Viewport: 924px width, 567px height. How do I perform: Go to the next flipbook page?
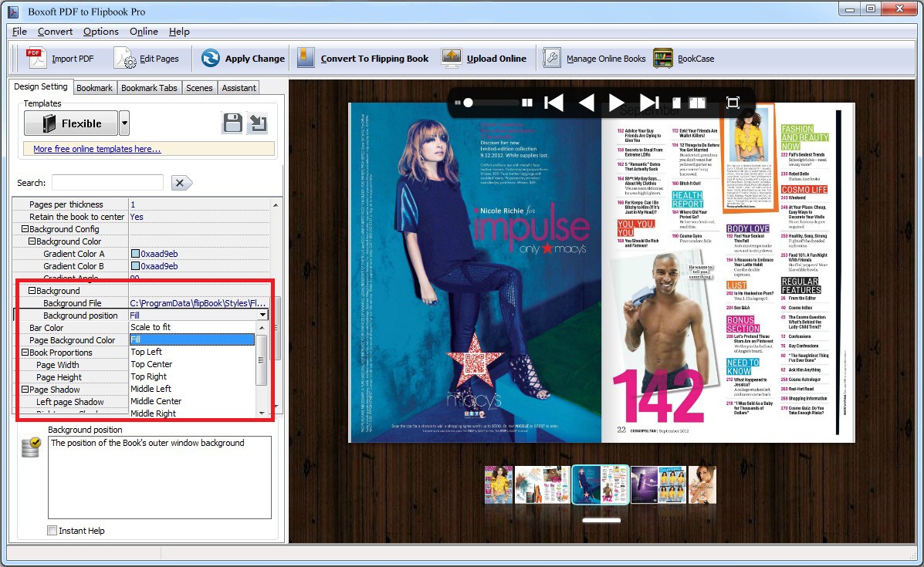(x=617, y=103)
